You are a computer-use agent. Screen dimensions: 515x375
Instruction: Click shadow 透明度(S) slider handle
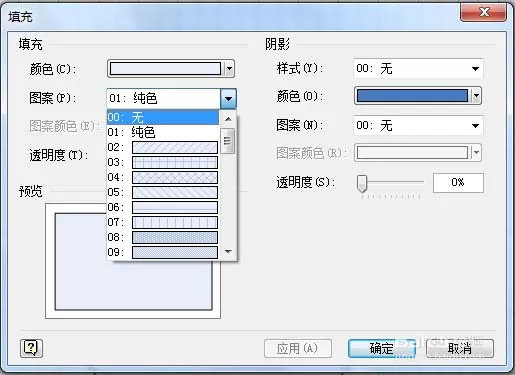click(x=362, y=183)
